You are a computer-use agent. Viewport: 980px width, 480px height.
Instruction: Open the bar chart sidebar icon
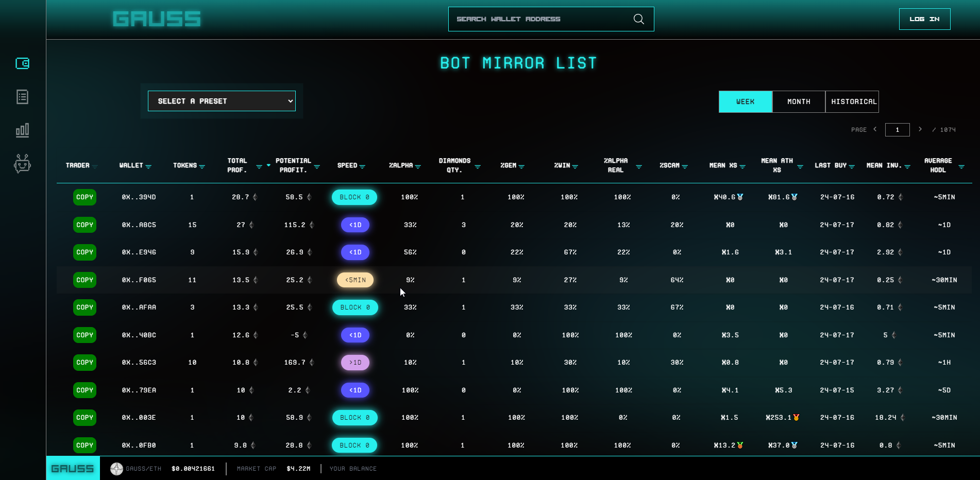(x=22, y=130)
